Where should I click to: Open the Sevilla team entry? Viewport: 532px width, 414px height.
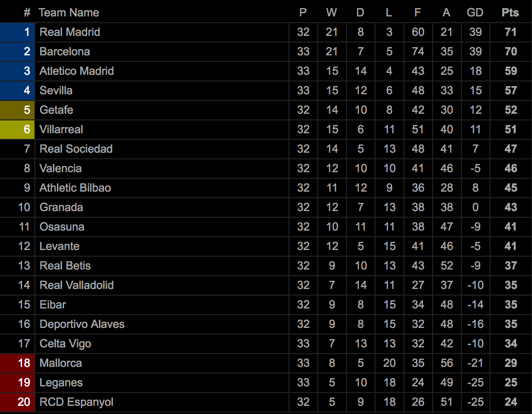pos(56,91)
